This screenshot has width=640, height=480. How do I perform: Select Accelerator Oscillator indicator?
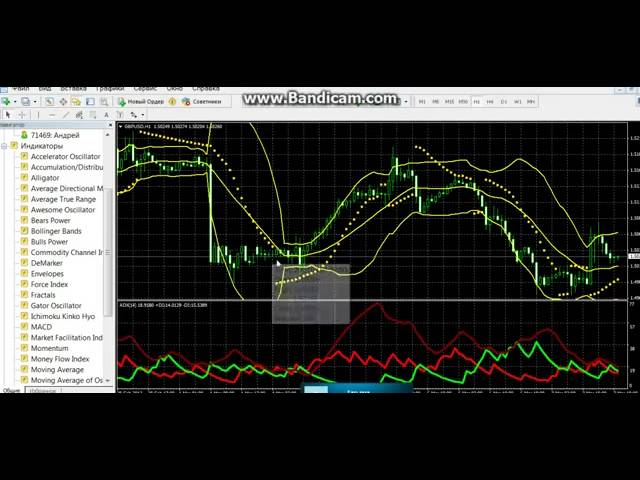[65, 156]
